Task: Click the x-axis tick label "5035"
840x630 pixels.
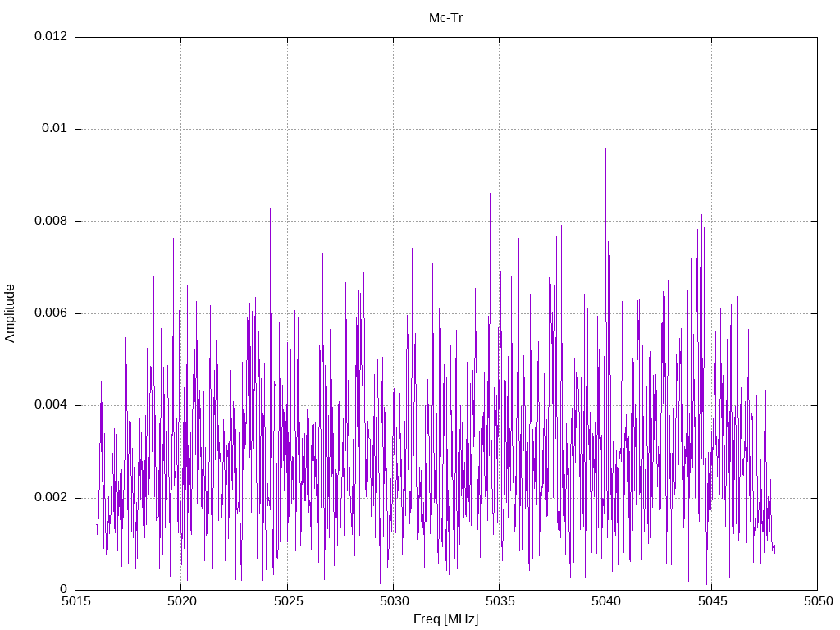Action: 500,601
